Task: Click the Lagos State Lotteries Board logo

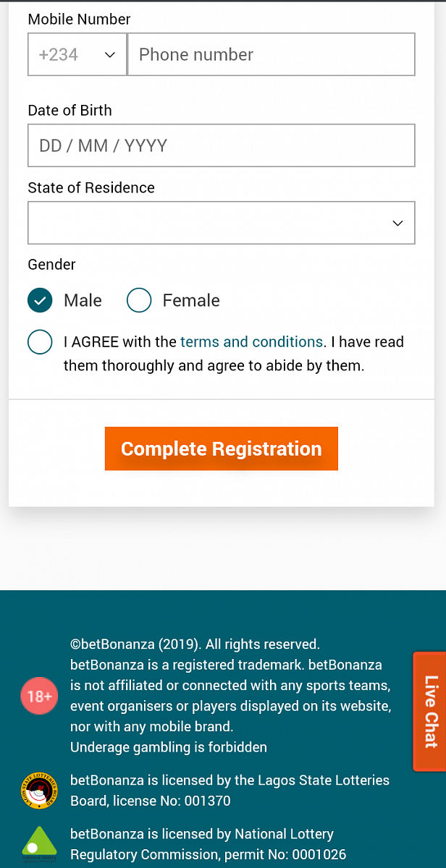Action: (x=39, y=790)
